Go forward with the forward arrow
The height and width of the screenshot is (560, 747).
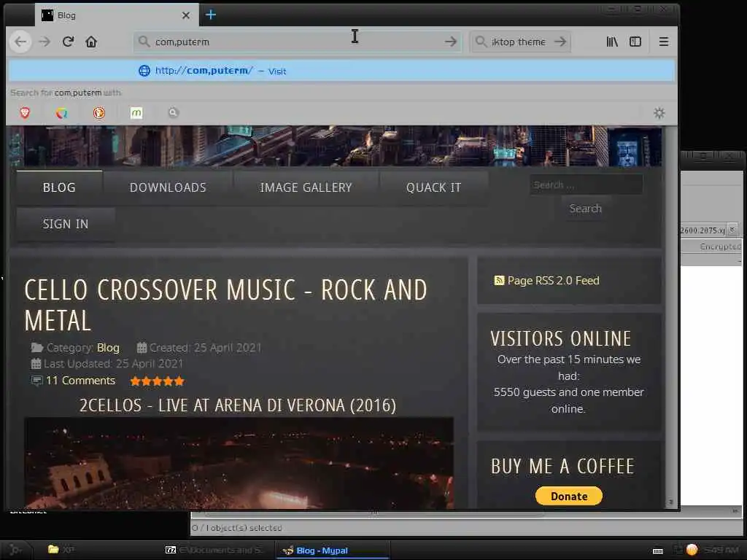tap(44, 42)
